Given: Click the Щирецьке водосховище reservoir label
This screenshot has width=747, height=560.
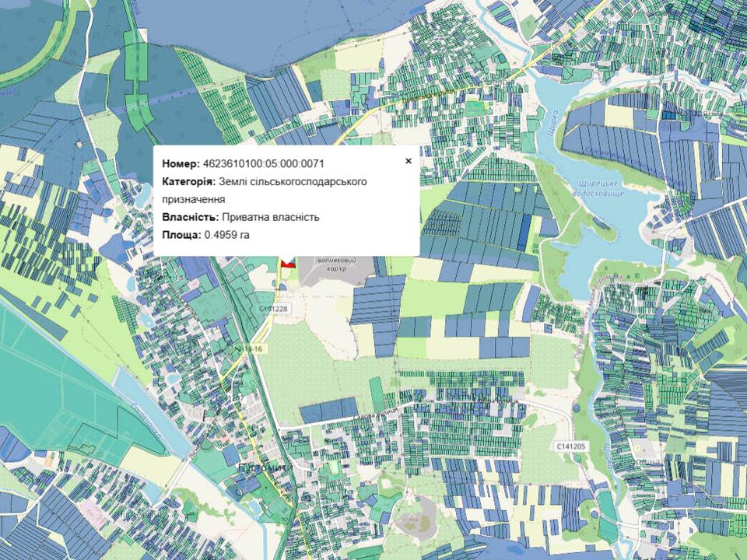Looking at the screenshot, I should (x=598, y=187).
